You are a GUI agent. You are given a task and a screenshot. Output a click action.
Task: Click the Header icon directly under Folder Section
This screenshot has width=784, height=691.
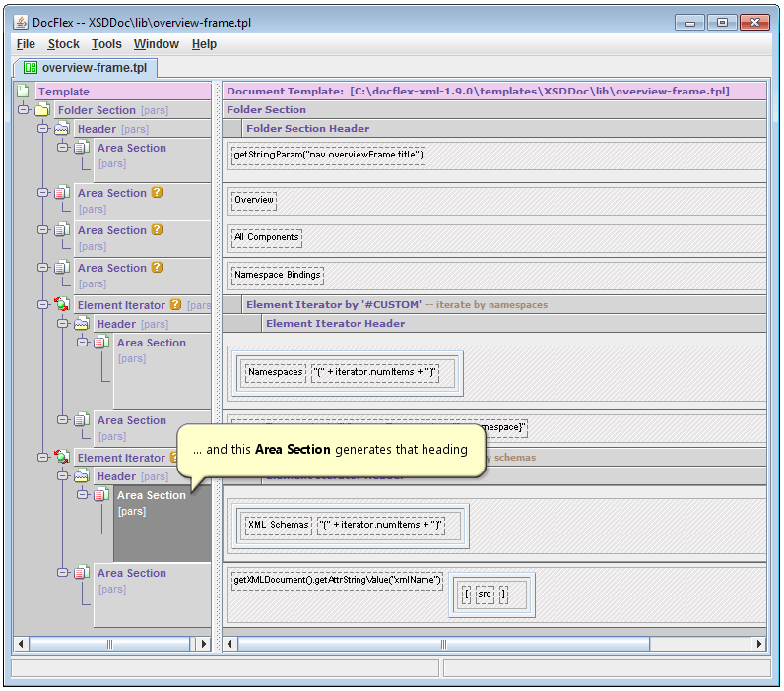pos(62,129)
